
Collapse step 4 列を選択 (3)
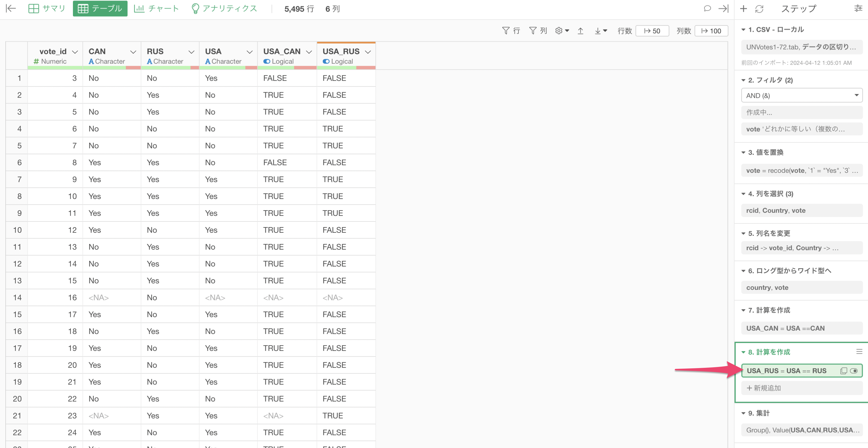coord(743,194)
